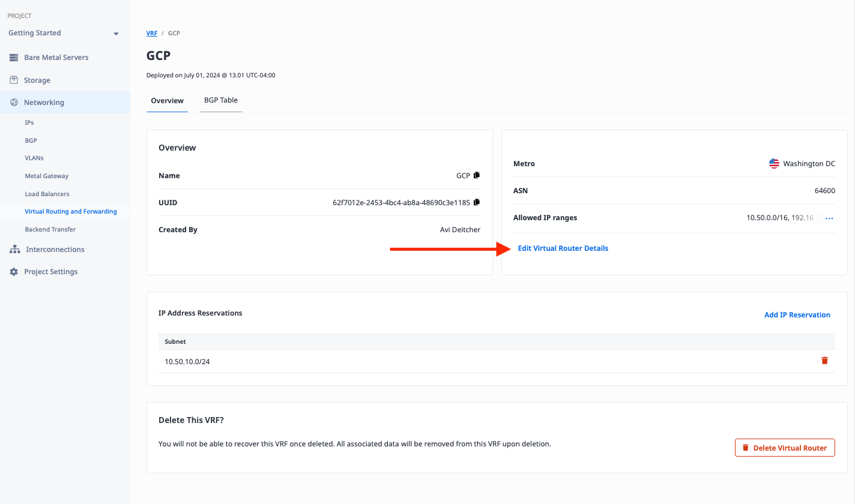
Task: Select the Overview tab
Action: coord(168,100)
